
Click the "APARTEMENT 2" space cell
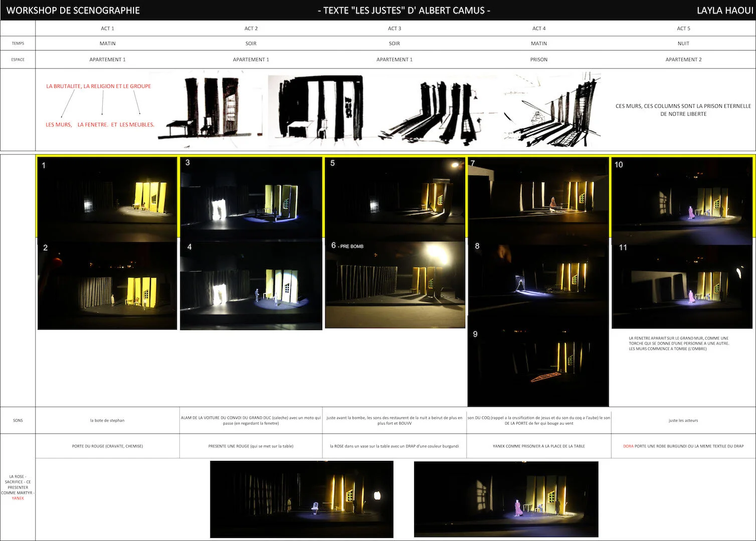(683, 60)
